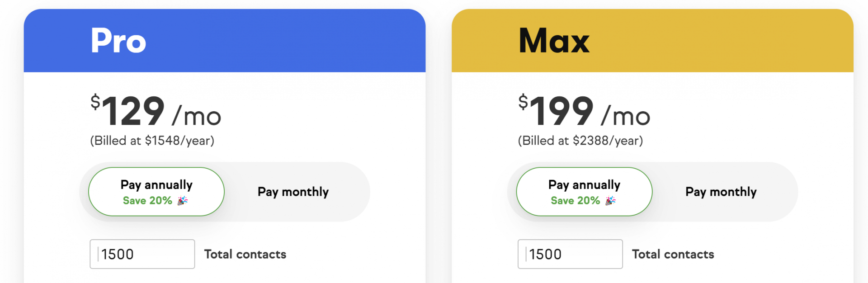The width and height of the screenshot is (868, 283).
Task: Click the Pro plan contacts input field
Action: (x=142, y=254)
